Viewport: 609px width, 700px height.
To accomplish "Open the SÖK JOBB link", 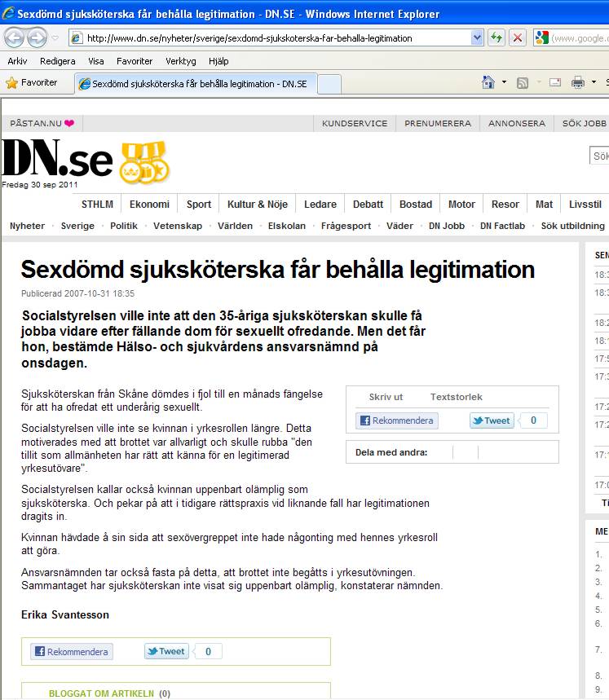I will pos(584,123).
